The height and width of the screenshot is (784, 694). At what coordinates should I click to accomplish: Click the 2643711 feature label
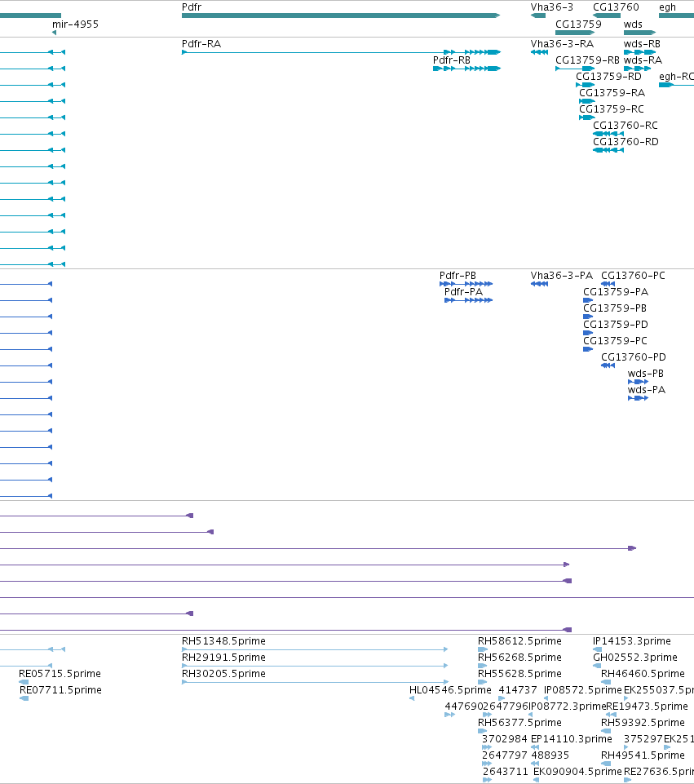(x=505, y=772)
